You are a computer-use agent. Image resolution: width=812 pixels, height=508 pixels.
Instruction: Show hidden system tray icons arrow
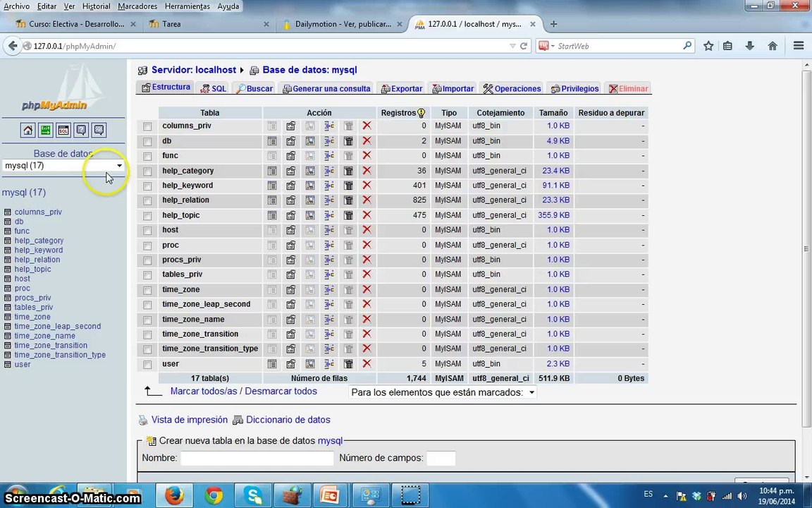pos(665,496)
